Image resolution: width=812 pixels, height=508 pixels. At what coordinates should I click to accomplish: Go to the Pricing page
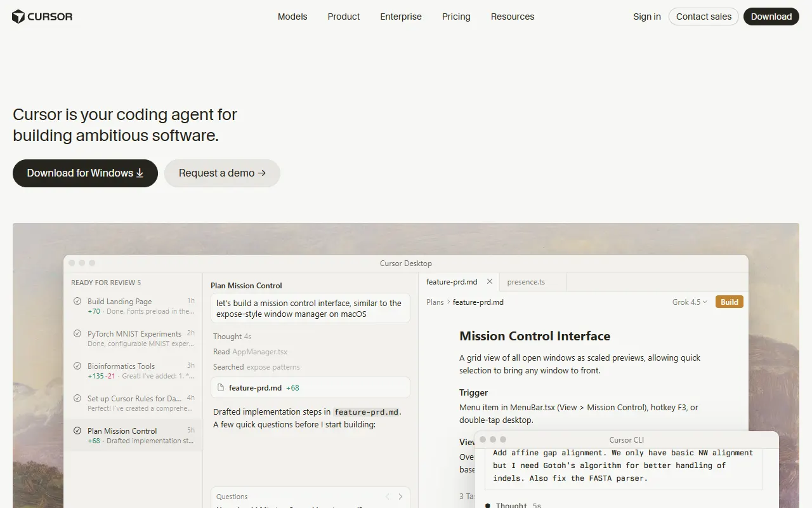tap(456, 17)
